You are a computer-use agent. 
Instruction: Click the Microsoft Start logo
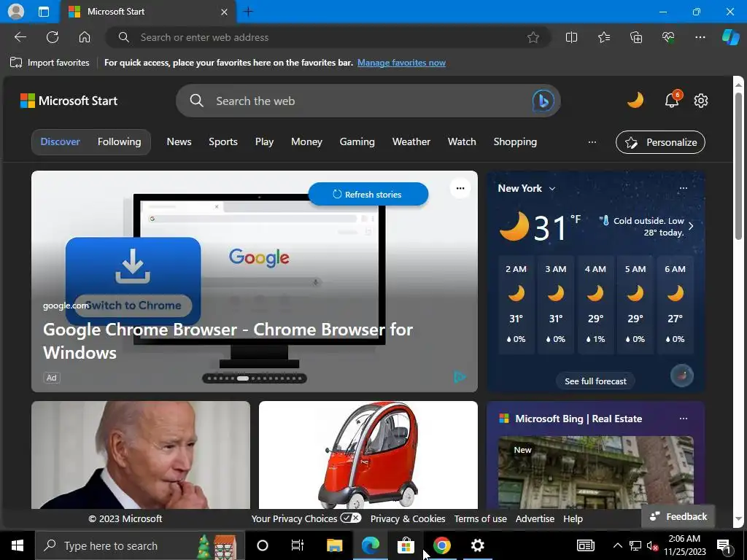tap(69, 101)
